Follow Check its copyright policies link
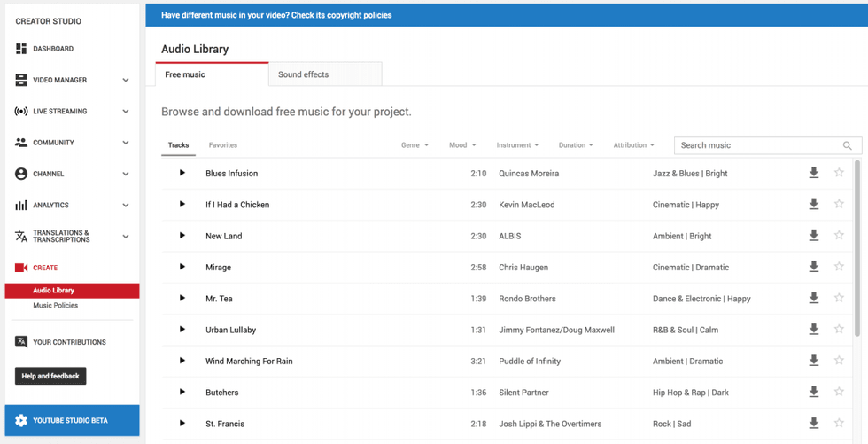Screen dimensions: 868x444 click(x=342, y=15)
